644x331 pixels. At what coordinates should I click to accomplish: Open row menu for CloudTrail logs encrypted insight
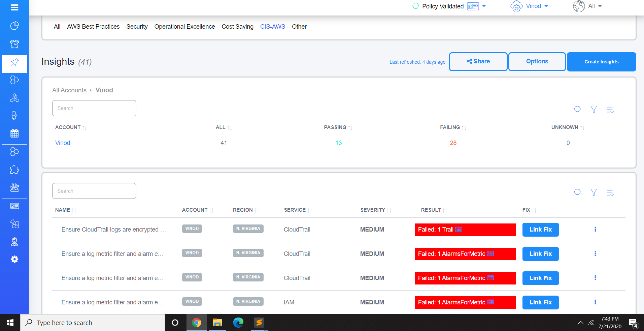tap(595, 229)
